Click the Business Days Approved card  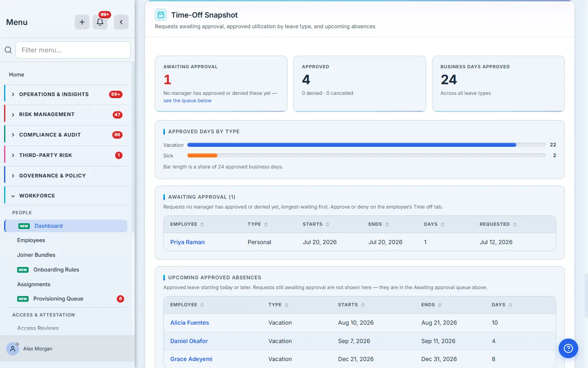tap(498, 83)
